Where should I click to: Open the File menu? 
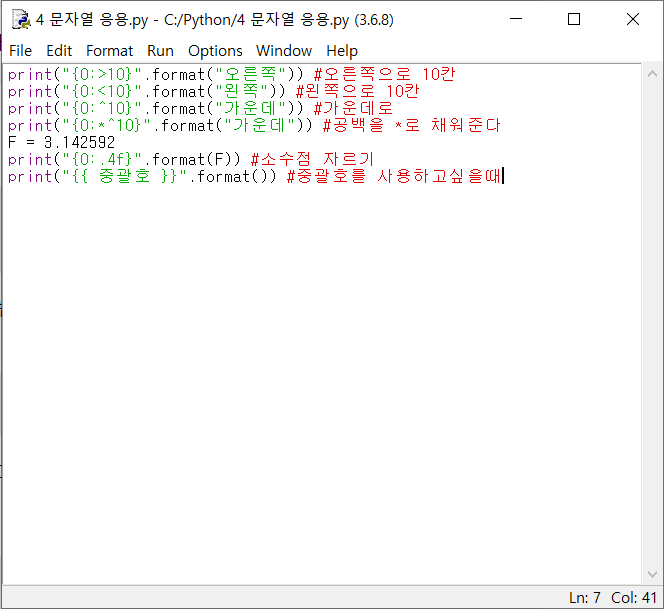click(x=20, y=51)
